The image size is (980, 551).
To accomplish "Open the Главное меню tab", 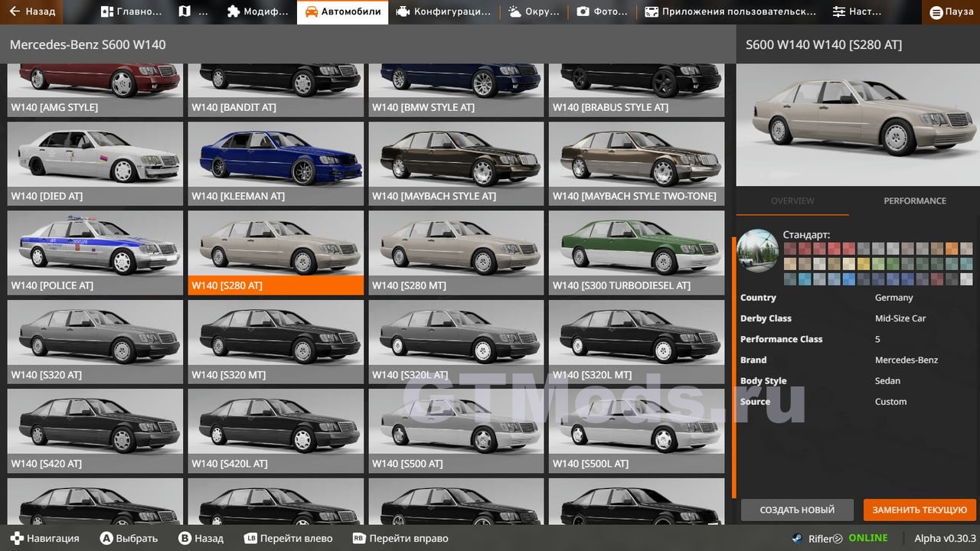I will pyautogui.click(x=131, y=12).
